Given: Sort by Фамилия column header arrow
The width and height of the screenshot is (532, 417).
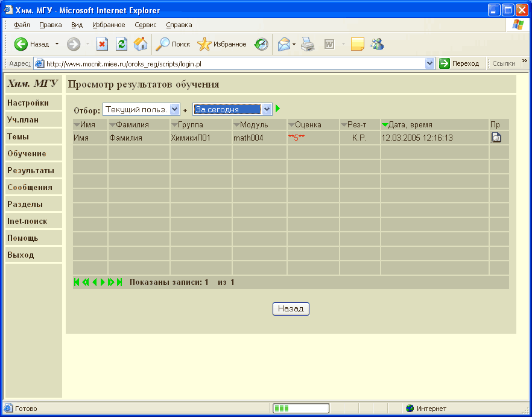Looking at the screenshot, I should click(112, 125).
